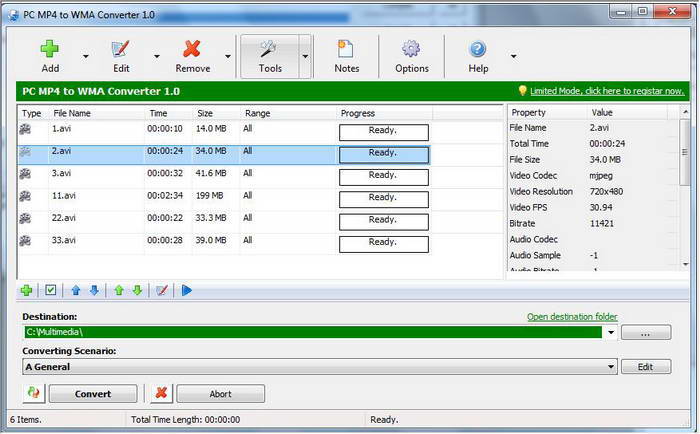Click the properties panel scroll up arrow

(685, 112)
